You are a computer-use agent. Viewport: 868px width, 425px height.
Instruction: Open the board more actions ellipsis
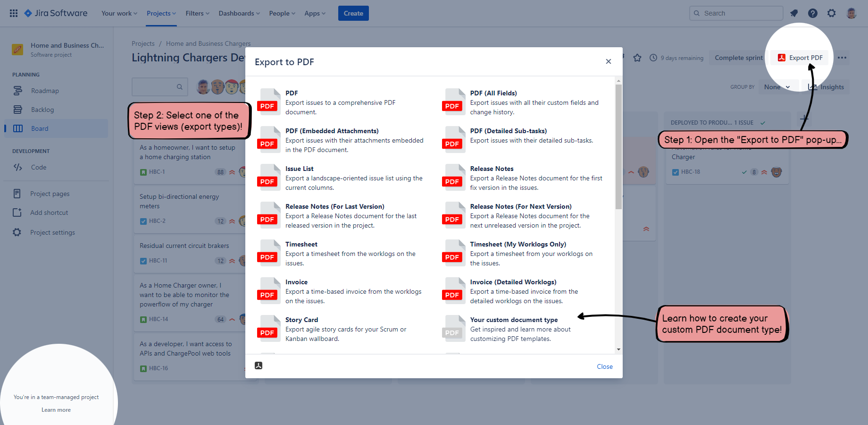842,58
